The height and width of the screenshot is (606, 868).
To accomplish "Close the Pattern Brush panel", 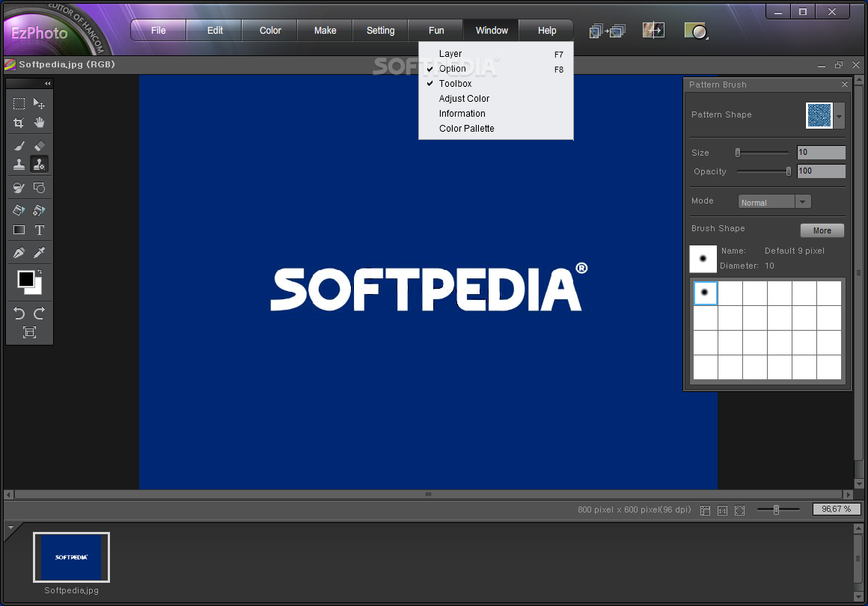I will pos(844,84).
